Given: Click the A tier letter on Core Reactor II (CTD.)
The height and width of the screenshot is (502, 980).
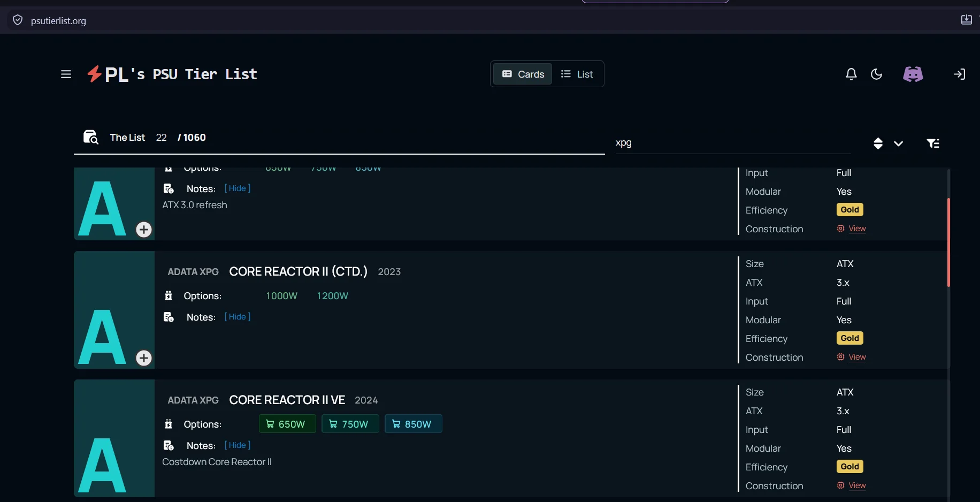Looking at the screenshot, I should click(102, 337).
